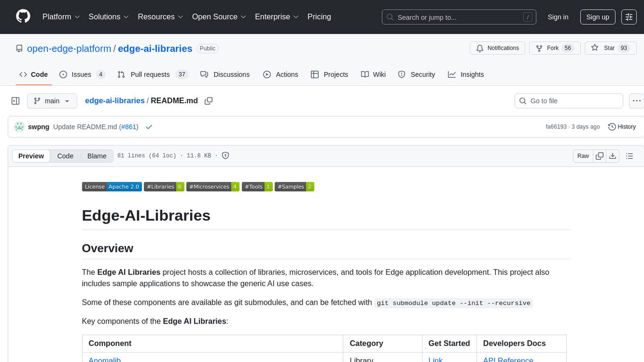Star the repository
The image size is (644, 362).
point(611,48)
